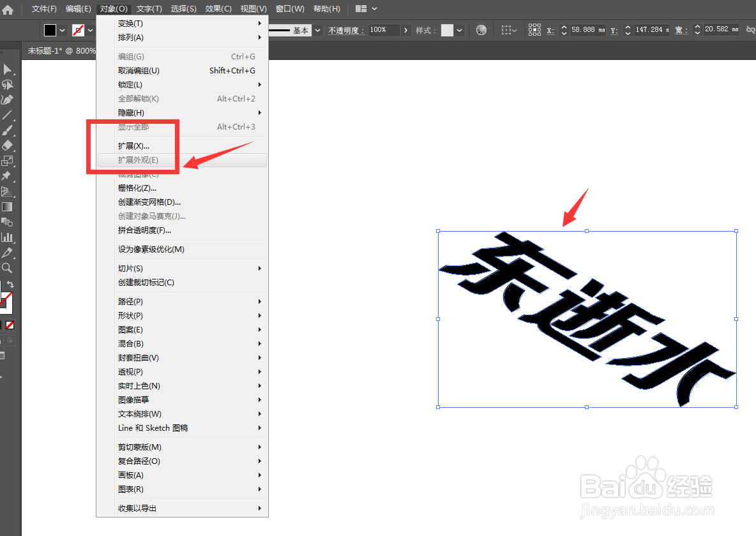
Task: Open the brush definition 基本 dropdown
Action: (318, 31)
